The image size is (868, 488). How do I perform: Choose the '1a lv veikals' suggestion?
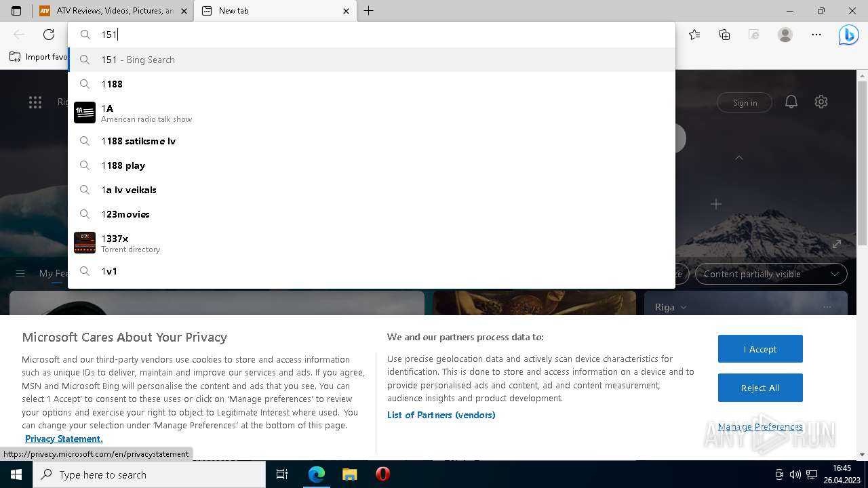click(372, 190)
